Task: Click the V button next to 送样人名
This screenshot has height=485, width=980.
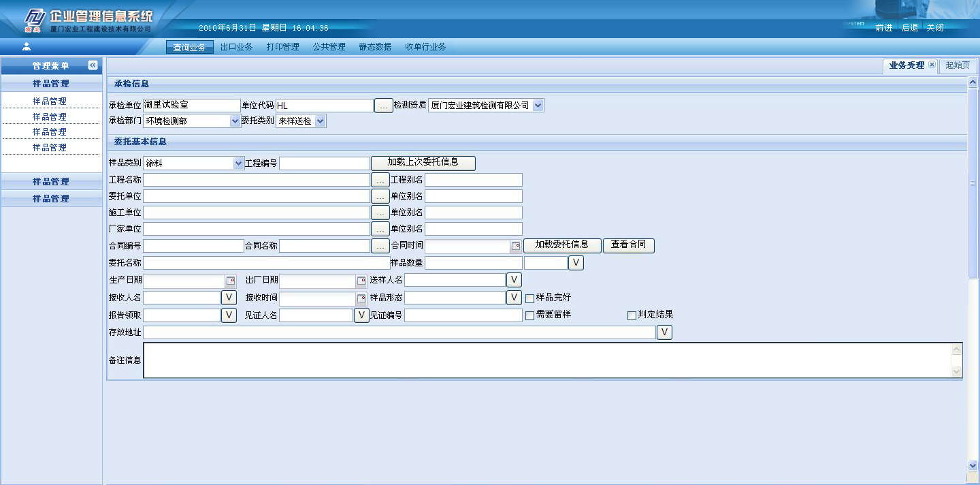Action: pos(514,280)
